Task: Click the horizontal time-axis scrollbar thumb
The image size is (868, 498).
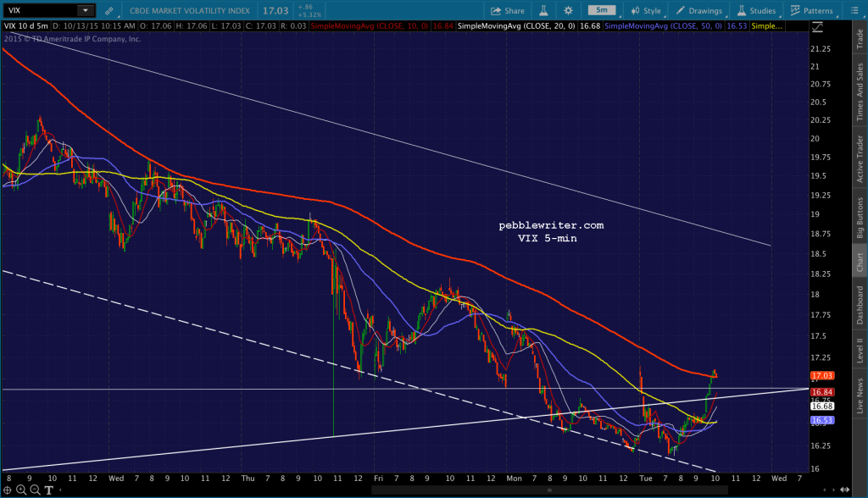Action: coord(549,490)
